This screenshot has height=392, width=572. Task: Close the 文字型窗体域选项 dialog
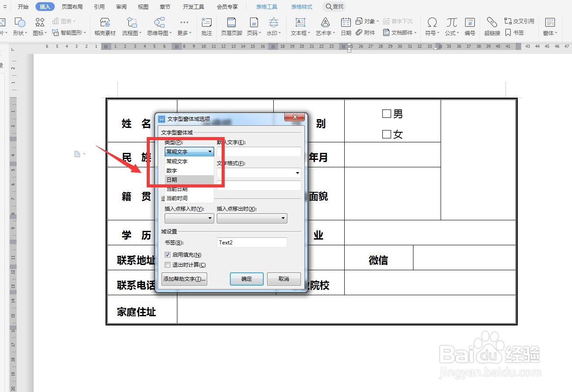(294, 117)
